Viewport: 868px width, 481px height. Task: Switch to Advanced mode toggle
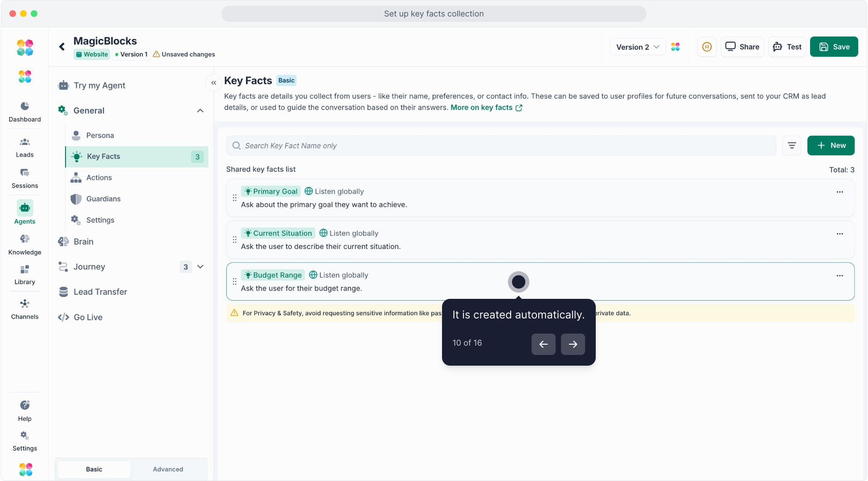[168, 469]
